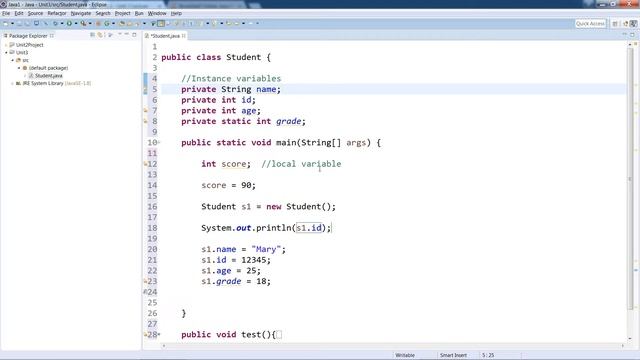Click the Save All toolbar icon
Viewport: 640px width, 360px height.
27,24
